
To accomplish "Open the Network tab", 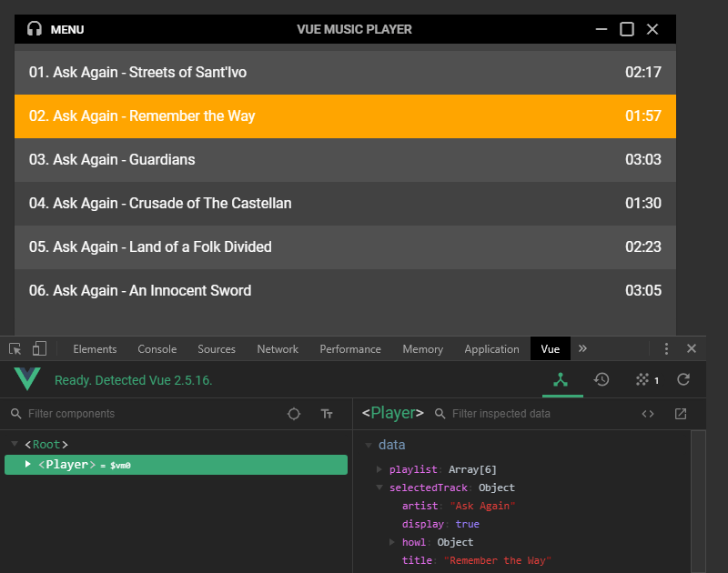I will click(278, 349).
